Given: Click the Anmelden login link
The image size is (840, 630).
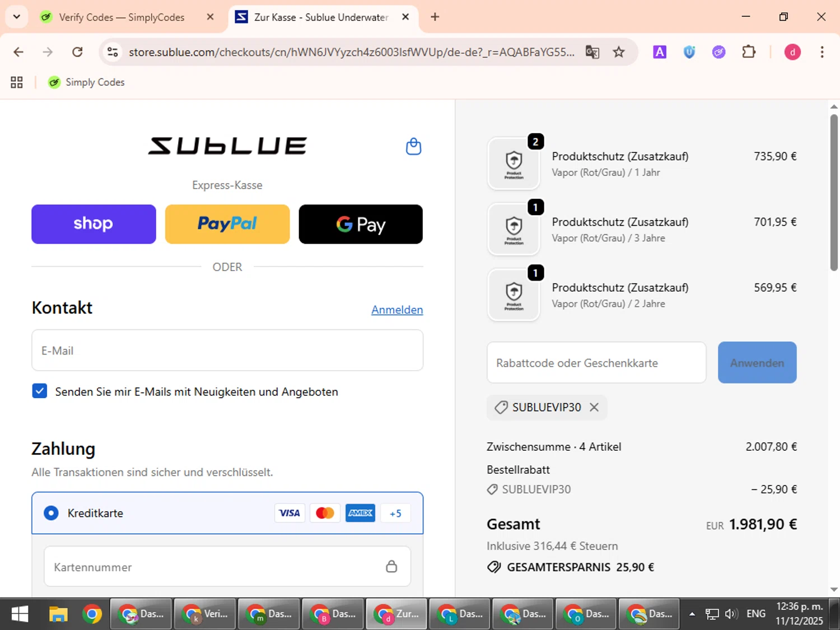Looking at the screenshot, I should point(397,310).
